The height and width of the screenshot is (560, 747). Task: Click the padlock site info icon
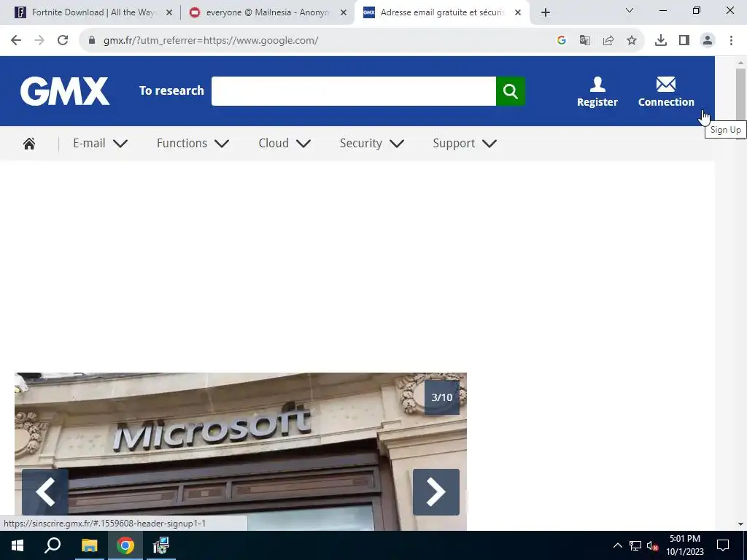(92, 41)
